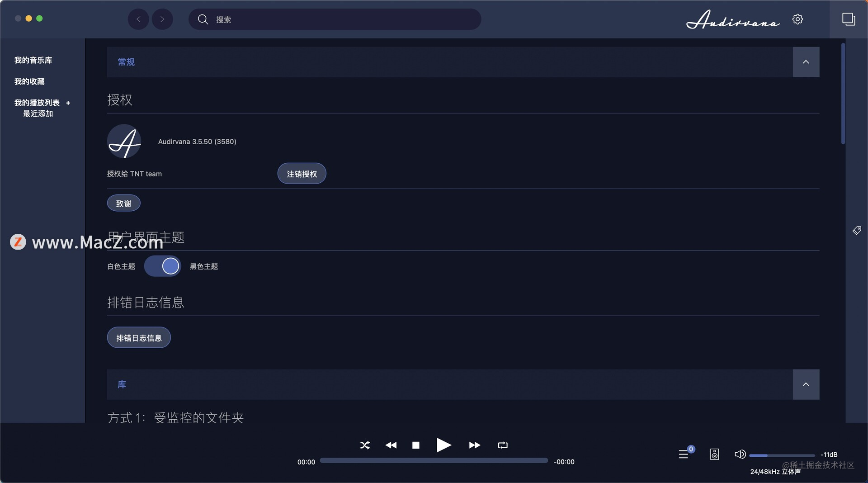Image resolution: width=868 pixels, height=483 pixels.
Task: Open the Audirvana settings gear
Action: click(x=797, y=19)
